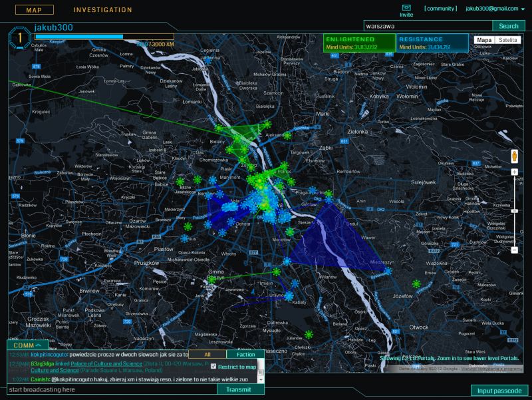Click the ENLIGHTENED Mind Units panel
The image size is (532, 400).
pyautogui.click(x=359, y=43)
